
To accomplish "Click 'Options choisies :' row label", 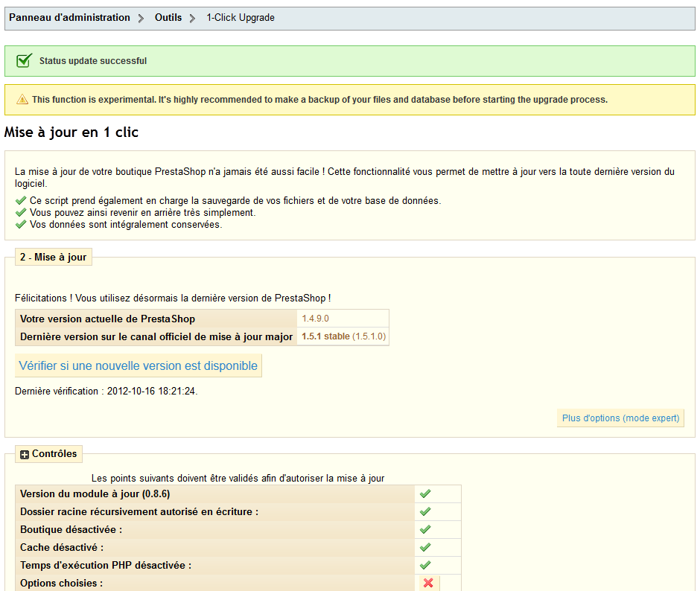I will click(62, 583).
